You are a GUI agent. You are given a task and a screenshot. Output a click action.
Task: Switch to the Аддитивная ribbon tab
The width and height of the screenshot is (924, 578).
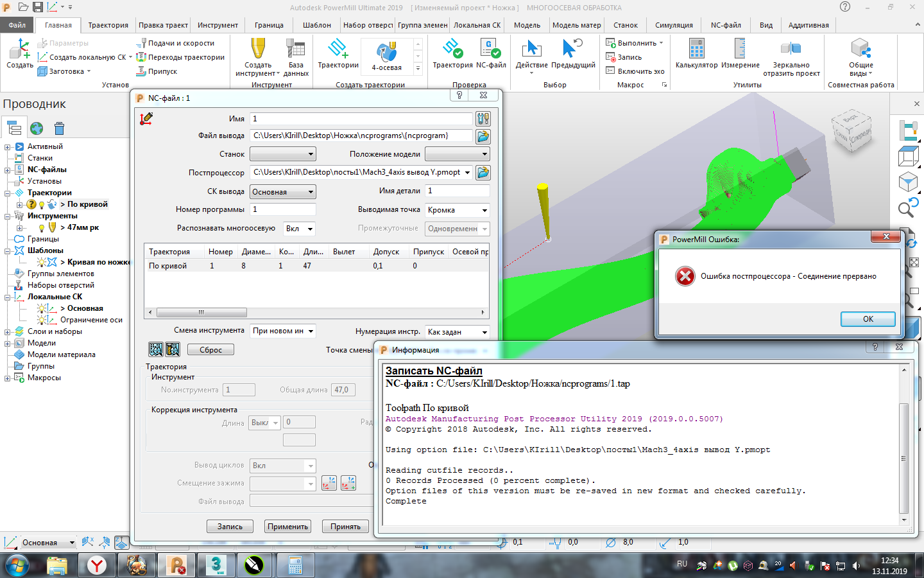pos(809,25)
